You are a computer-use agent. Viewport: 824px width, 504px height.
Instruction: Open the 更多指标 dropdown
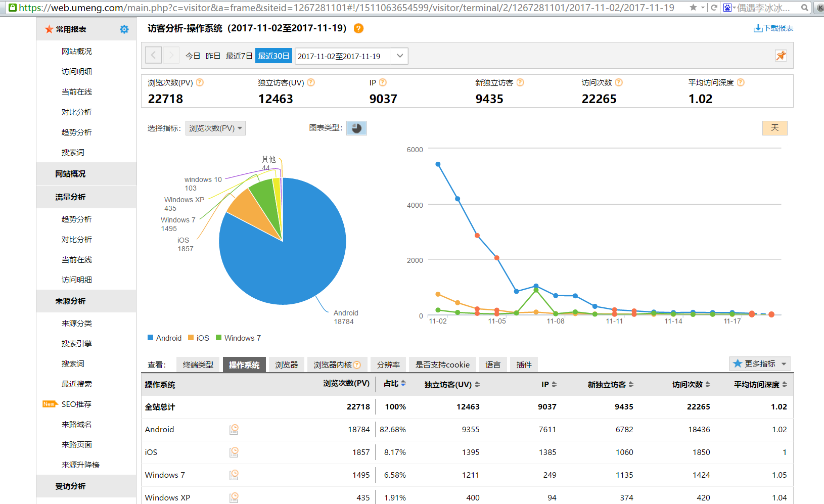(759, 363)
